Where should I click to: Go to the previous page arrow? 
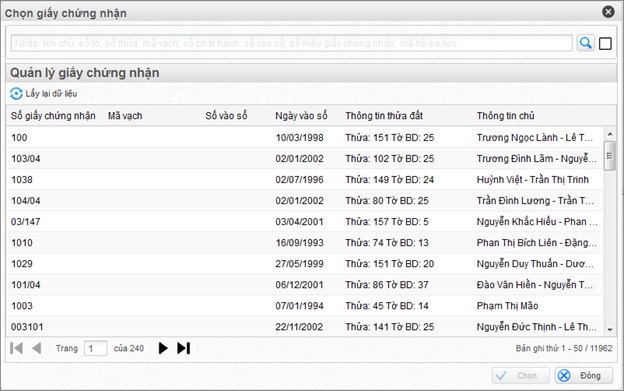(37, 348)
